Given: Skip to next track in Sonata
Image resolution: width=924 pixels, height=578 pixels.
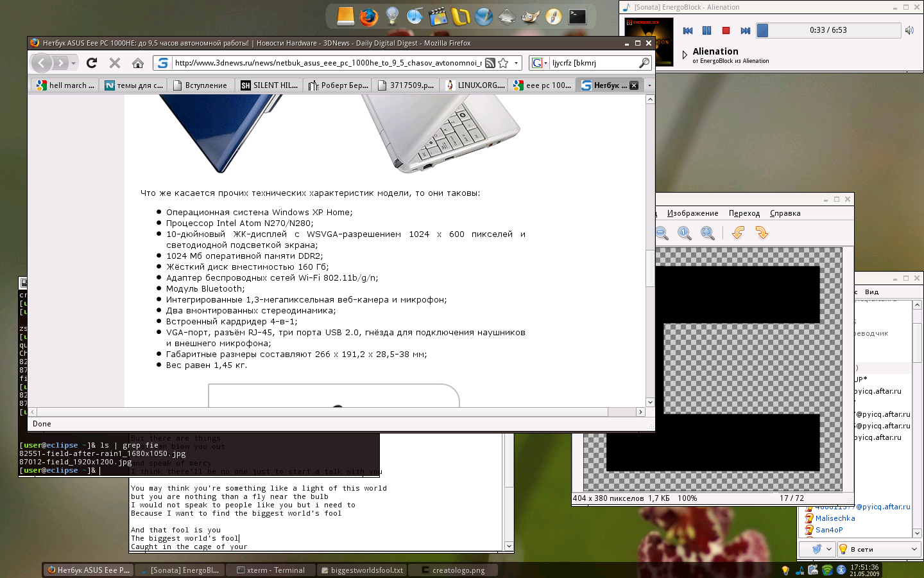Looking at the screenshot, I should (x=746, y=30).
